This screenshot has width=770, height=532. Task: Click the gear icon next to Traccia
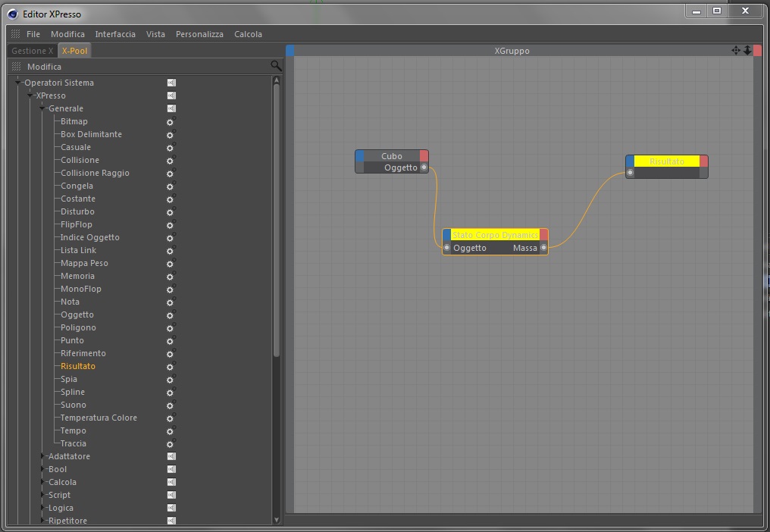pos(171,443)
